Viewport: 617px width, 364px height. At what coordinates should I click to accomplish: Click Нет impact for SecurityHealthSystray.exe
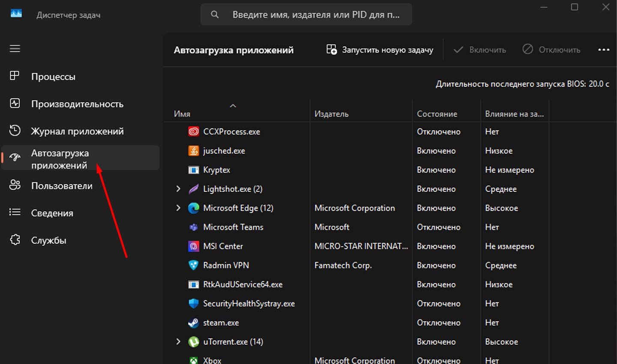point(492,303)
